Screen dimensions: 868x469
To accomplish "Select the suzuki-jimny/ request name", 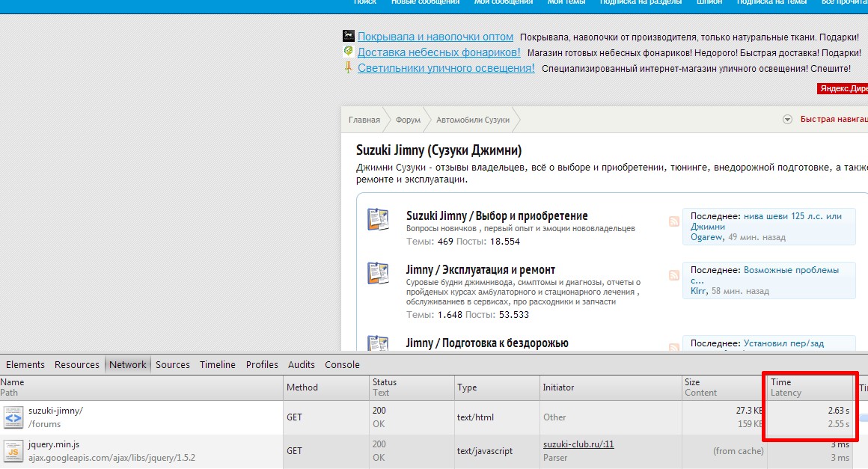I will pyautogui.click(x=55, y=411).
